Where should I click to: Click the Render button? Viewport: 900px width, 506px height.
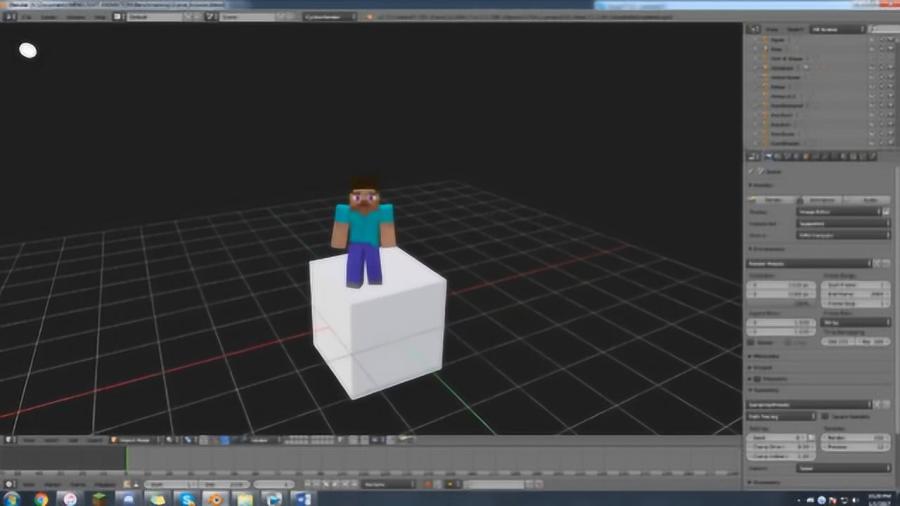772,200
